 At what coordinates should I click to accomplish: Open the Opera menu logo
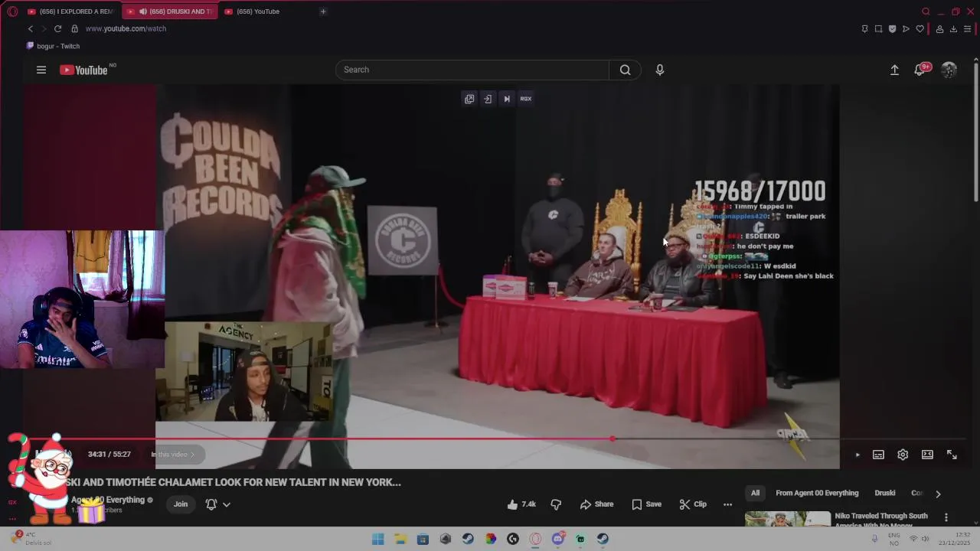12,11
